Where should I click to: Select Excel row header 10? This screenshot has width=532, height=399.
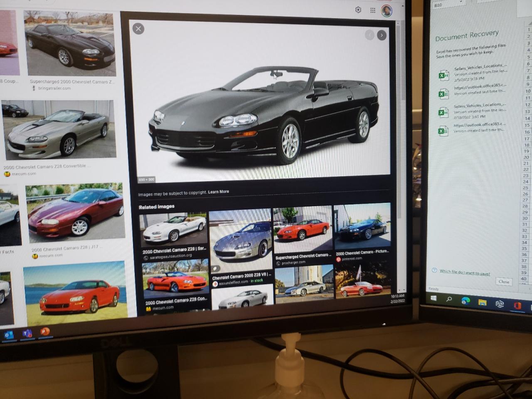click(528, 91)
